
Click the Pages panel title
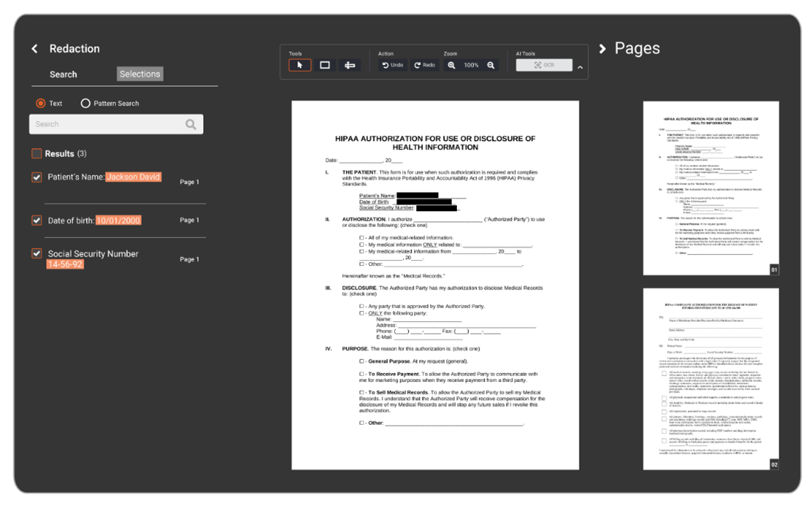(x=637, y=48)
